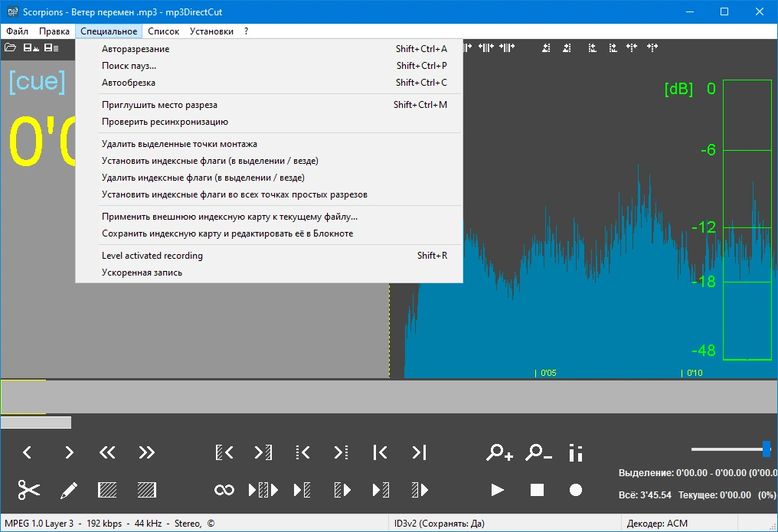The image size is (778, 532).
Task: Click the open folder icon in top toolbar
Action: click(11, 47)
